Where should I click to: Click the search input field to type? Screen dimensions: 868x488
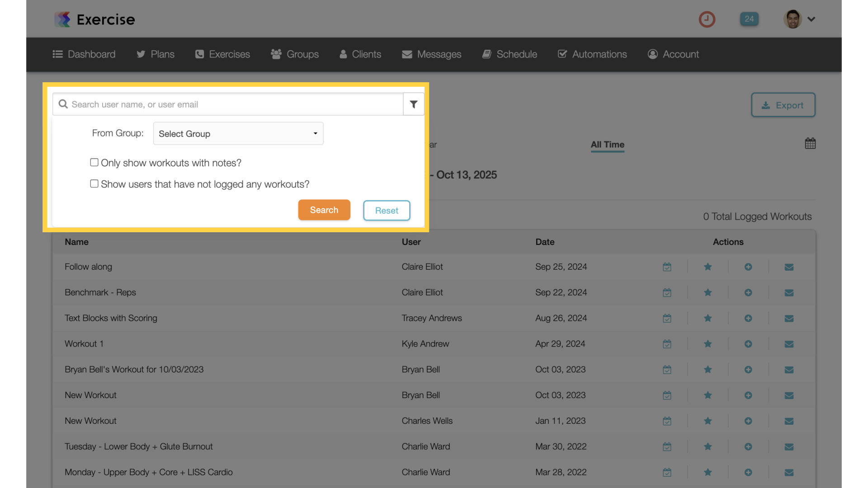coord(234,103)
